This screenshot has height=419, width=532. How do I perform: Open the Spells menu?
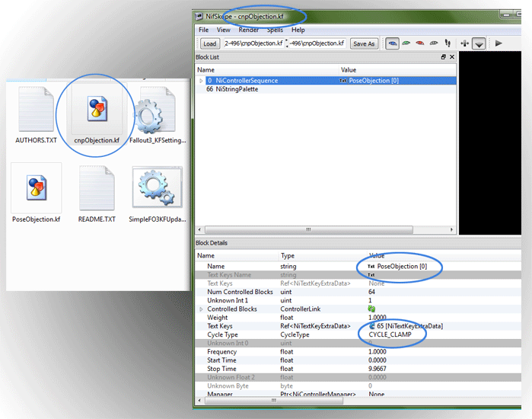tap(275, 30)
